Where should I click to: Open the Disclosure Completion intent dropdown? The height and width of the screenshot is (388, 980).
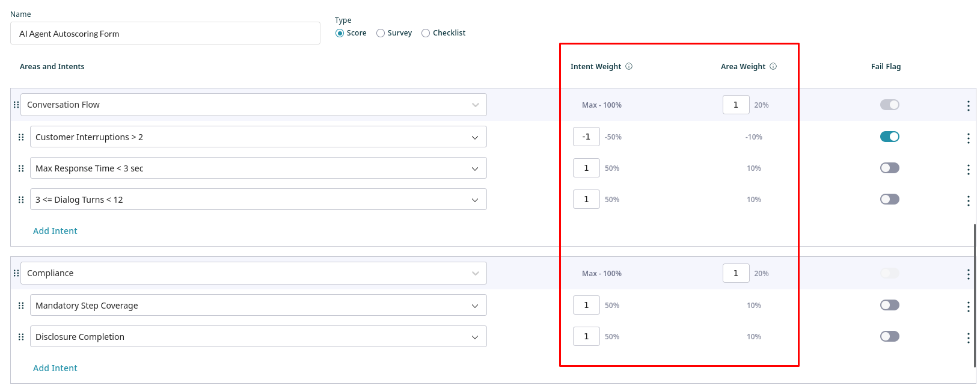[x=474, y=337]
